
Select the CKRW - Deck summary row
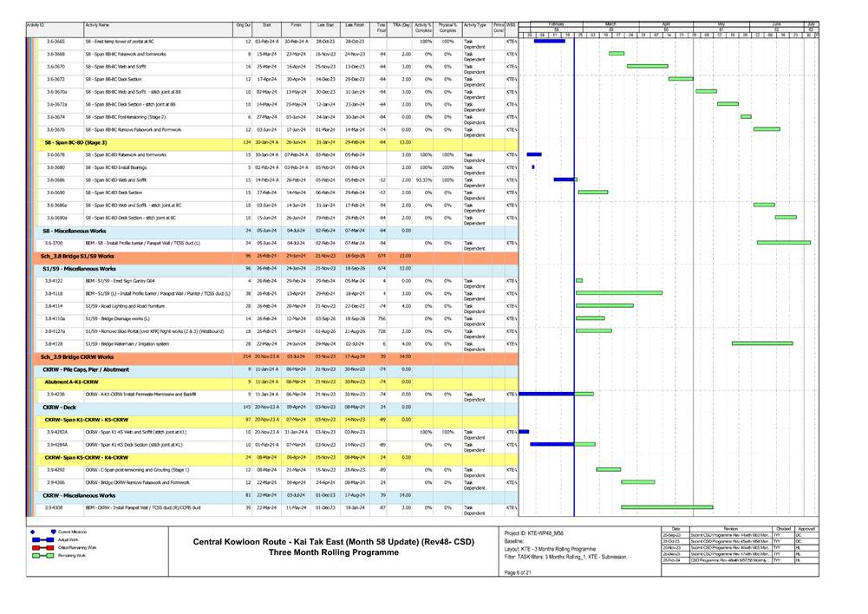point(62,407)
